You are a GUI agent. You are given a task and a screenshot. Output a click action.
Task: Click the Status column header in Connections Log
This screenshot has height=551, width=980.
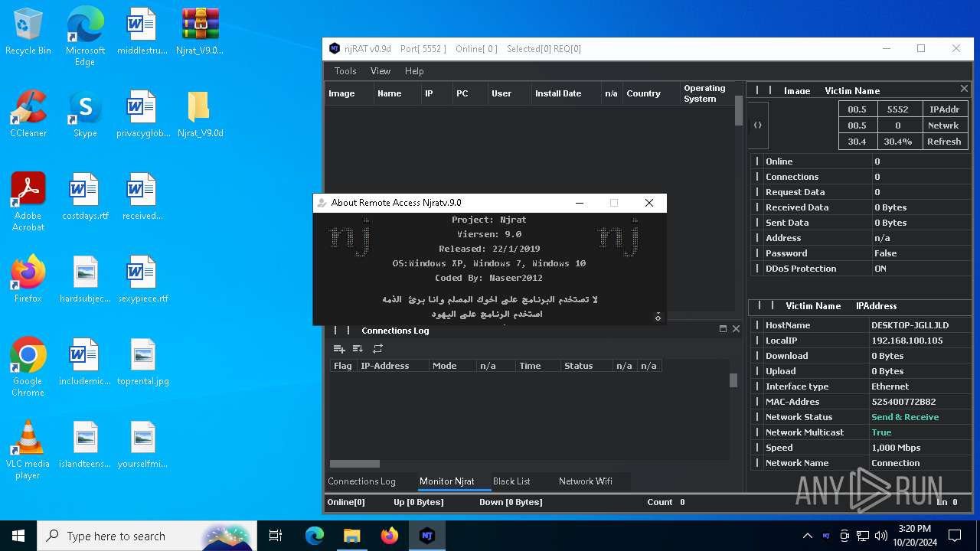(586, 366)
